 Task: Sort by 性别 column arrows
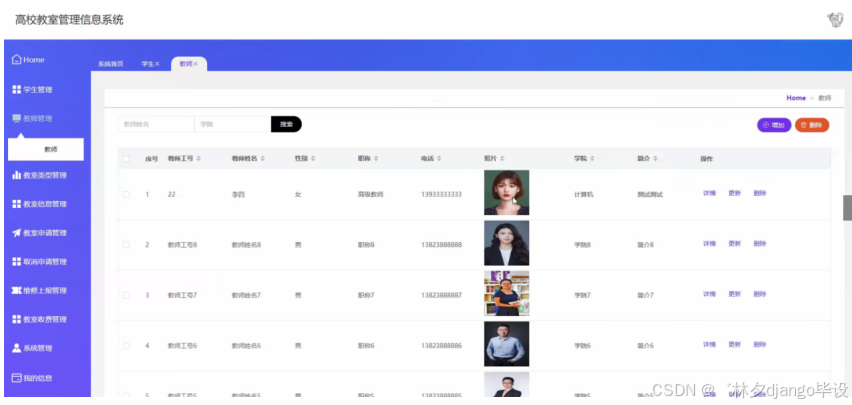[x=313, y=159]
